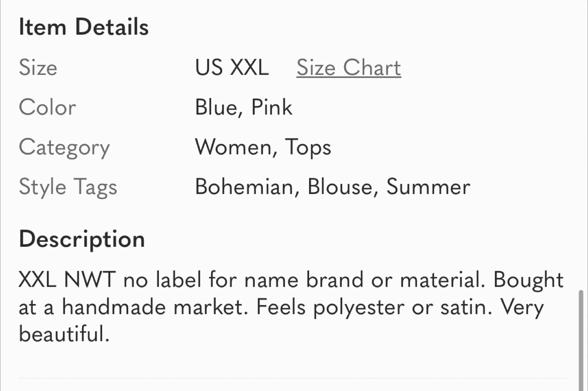
Task: Select the Tops category
Action: click(308, 147)
